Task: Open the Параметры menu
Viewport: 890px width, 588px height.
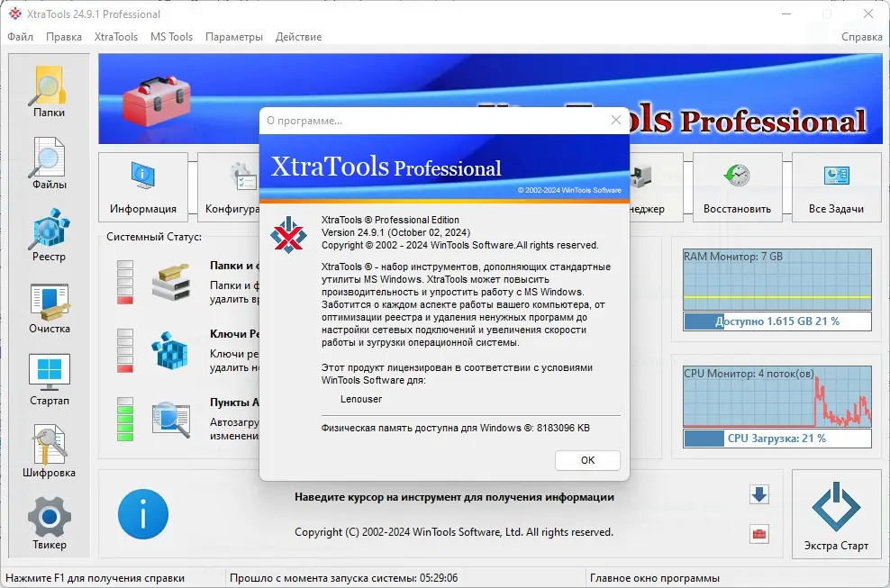Action: click(234, 37)
